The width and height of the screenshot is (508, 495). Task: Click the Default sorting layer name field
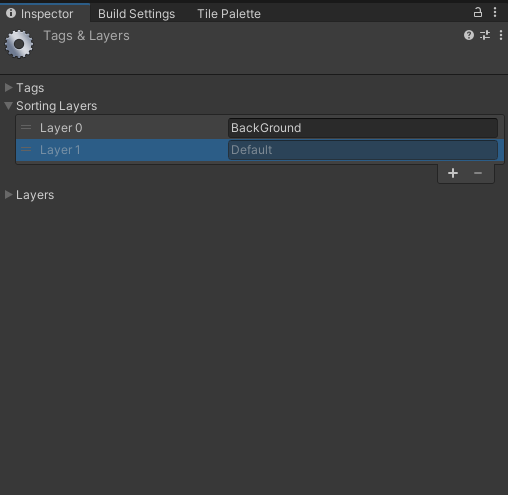tap(363, 150)
